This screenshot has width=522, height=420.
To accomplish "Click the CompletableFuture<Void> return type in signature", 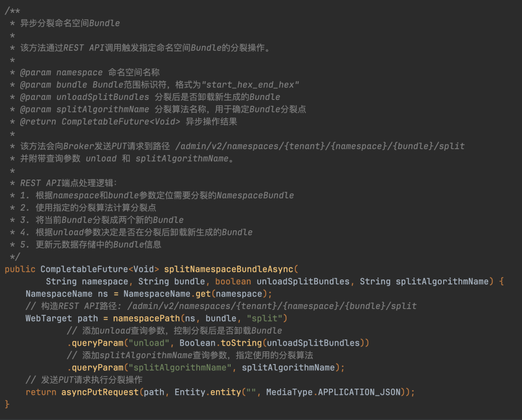I will [x=100, y=269].
